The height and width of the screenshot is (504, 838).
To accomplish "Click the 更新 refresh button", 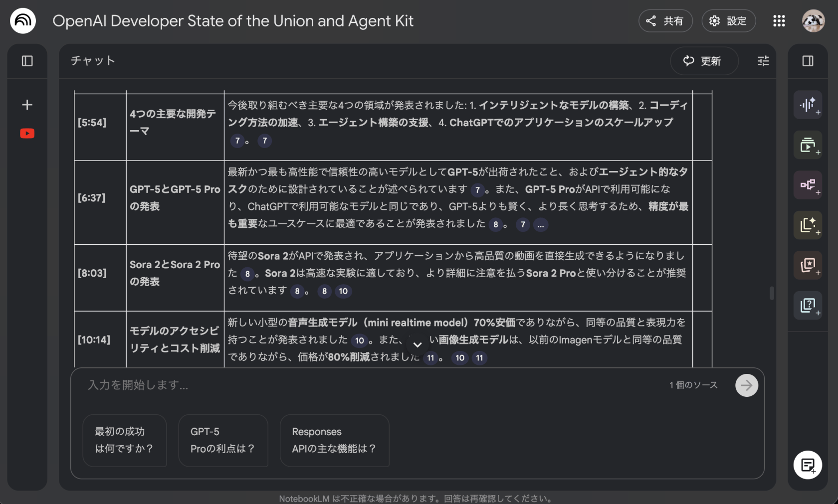I will (703, 61).
